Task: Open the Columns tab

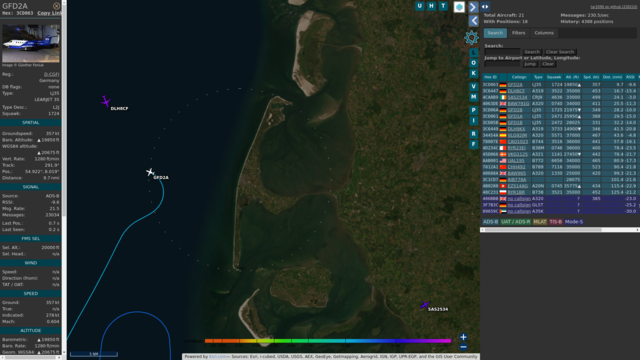Action: [544, 33]
